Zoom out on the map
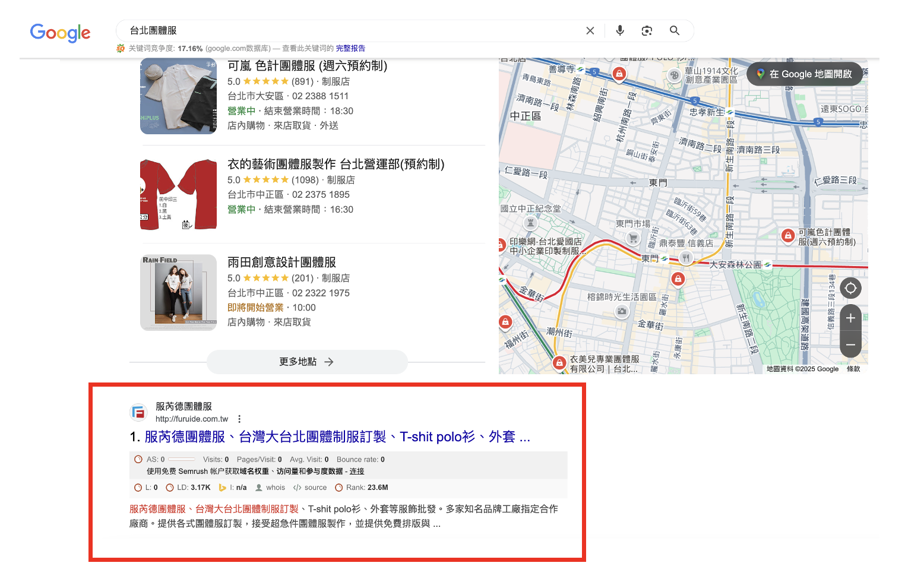This screenshot has height=588, width=905. (x=850, y=345)
